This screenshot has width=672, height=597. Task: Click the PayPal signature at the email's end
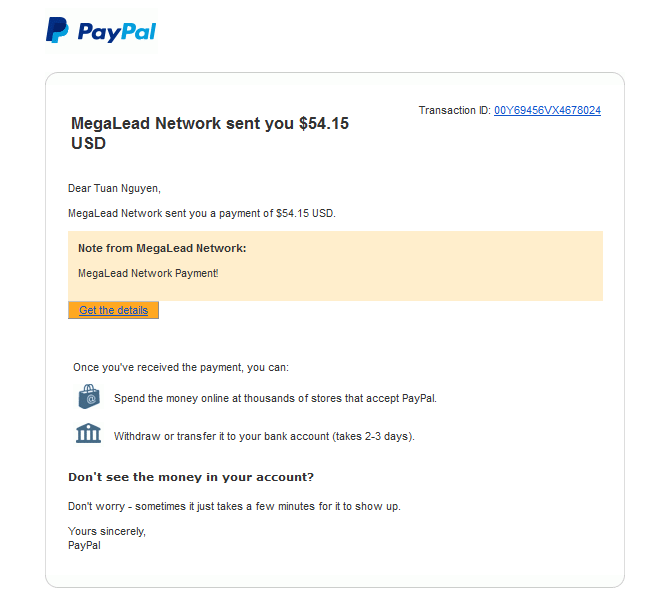tap(84, 545)
